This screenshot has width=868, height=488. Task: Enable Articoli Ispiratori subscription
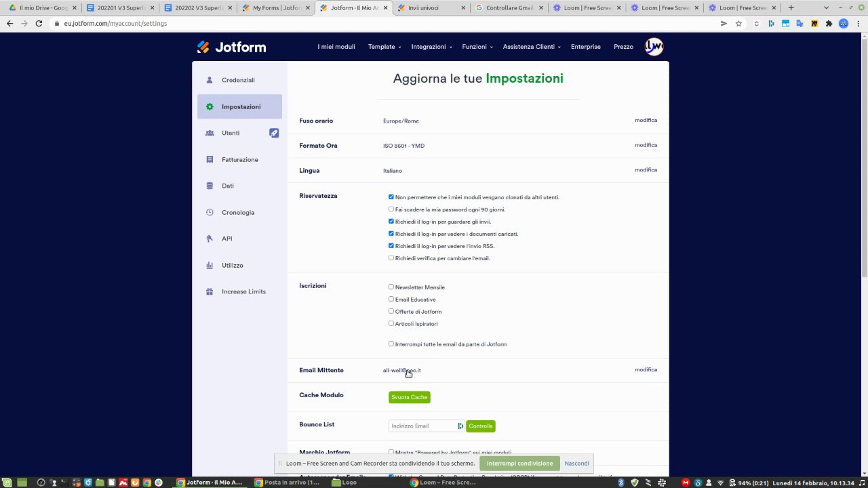(391, 324)
